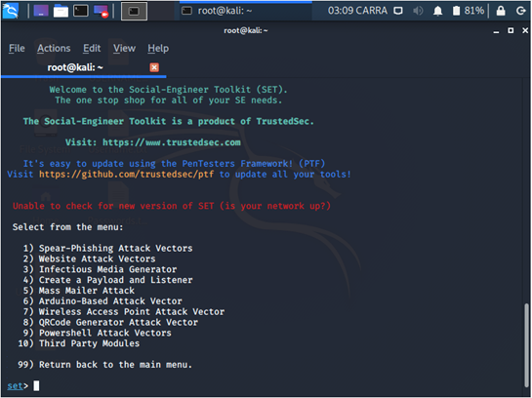This screenshot has height=398, width=532.
Task: Minimize the terminal window
Action: (x=496, y=31)
